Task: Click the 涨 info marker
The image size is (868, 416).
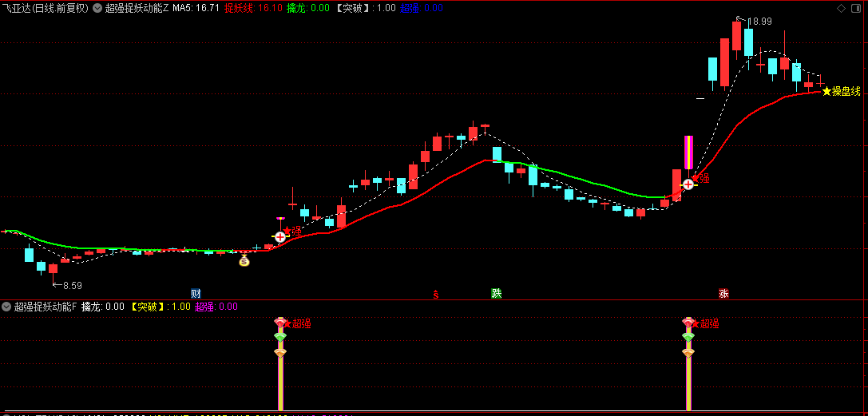Action: [723, 293]
